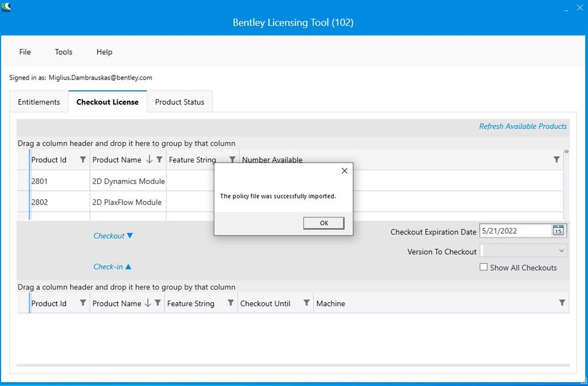Select the Checkout License tab

coord(108,102)
